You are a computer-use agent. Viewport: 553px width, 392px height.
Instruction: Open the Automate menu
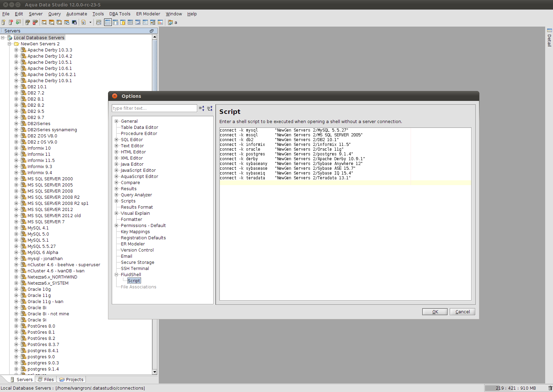point(77,14)
